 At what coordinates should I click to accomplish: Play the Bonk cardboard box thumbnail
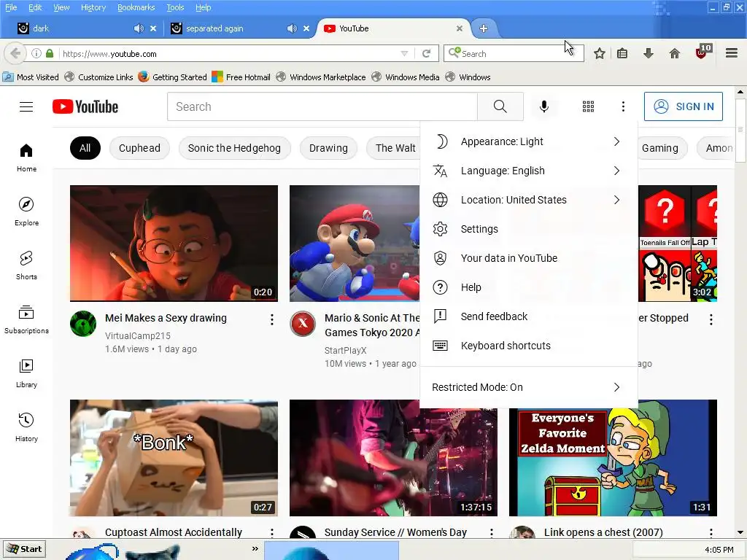point(174,458)
